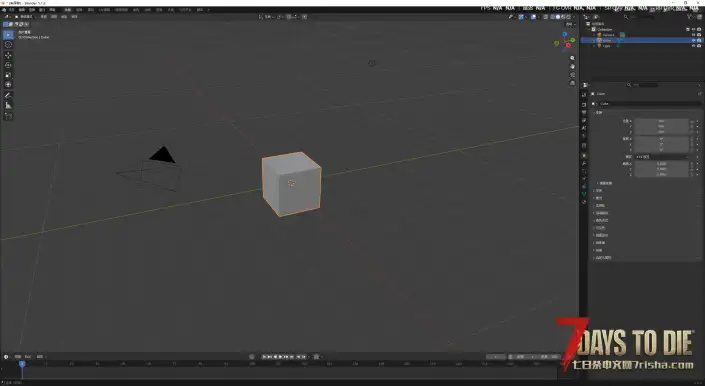
Task: Click the viewport zoom magnifier gizmo
Action: pyautogui.click(x=572, y=58)
